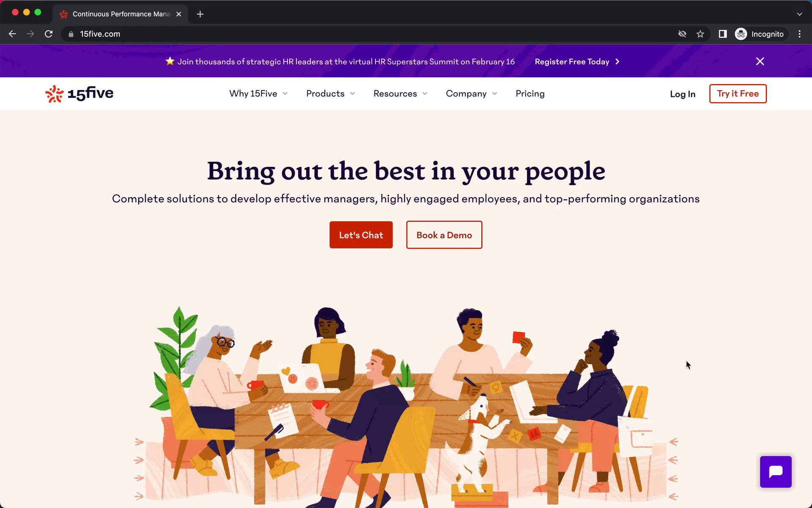Viewport: 812px width, 508px height.
Task: Click the Book a Demo button
Action: [444, 235]
